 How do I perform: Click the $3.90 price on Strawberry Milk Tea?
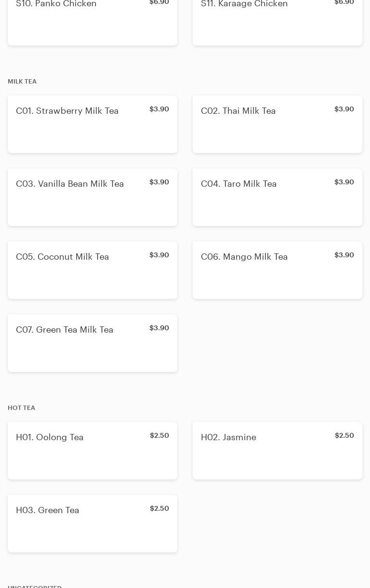159,109
